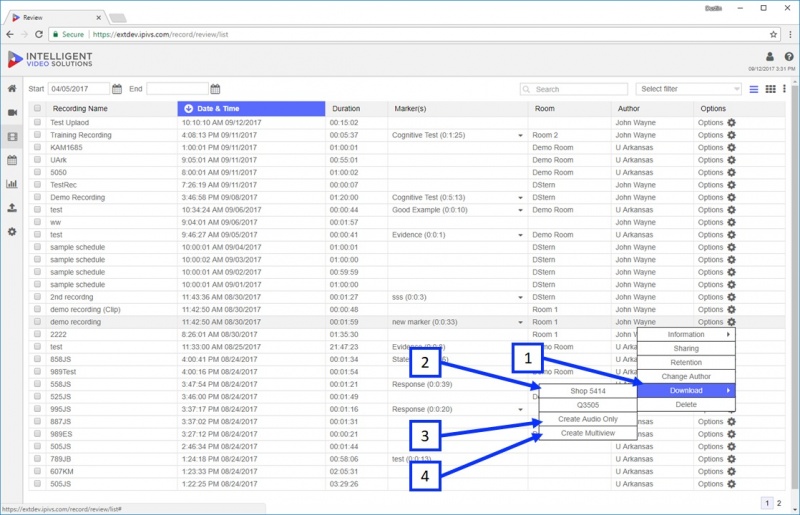The width and height of the screenshot is (800, 515).
Task: Expand Evidence (0:0:1) marker dropdown
Action: point(520,235)
